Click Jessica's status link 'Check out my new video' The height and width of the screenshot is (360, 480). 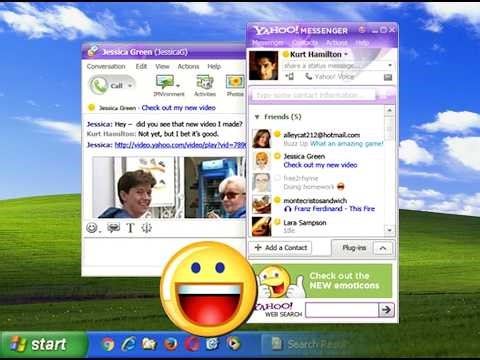(179, 108)
